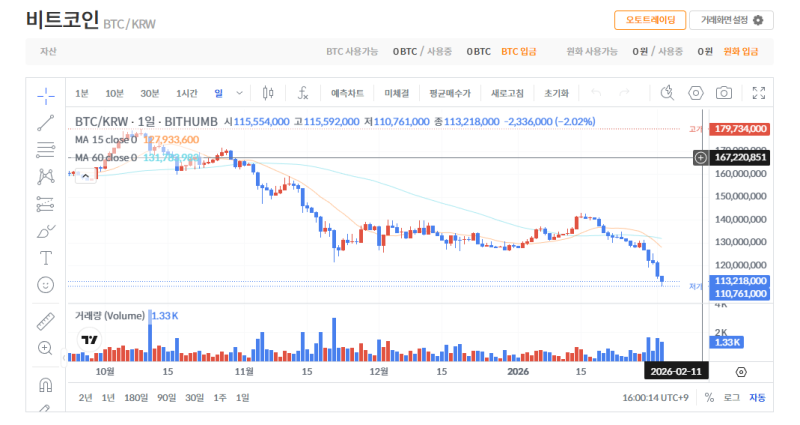Toggle the 자동 auto scale

pyautogui.click(x=757, y=397)
